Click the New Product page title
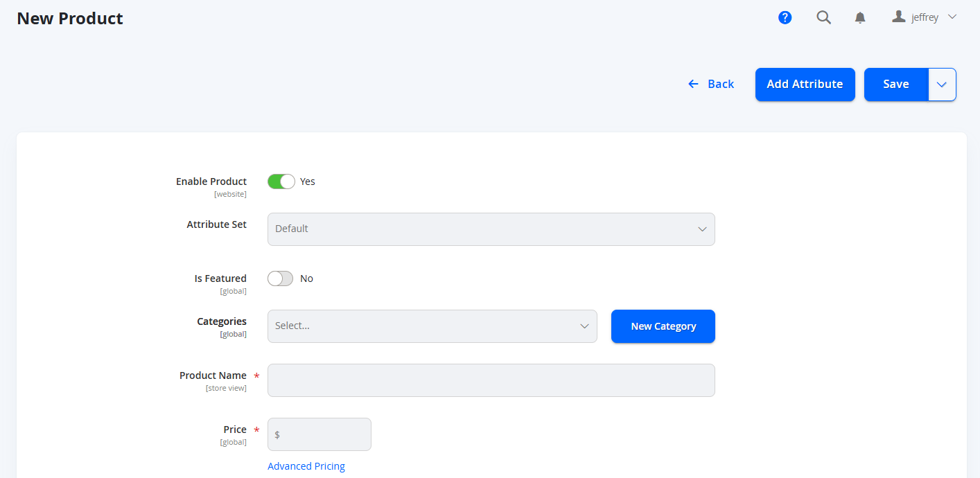The height and width of the screenshot is (478, 980). [x=70, y=19]
